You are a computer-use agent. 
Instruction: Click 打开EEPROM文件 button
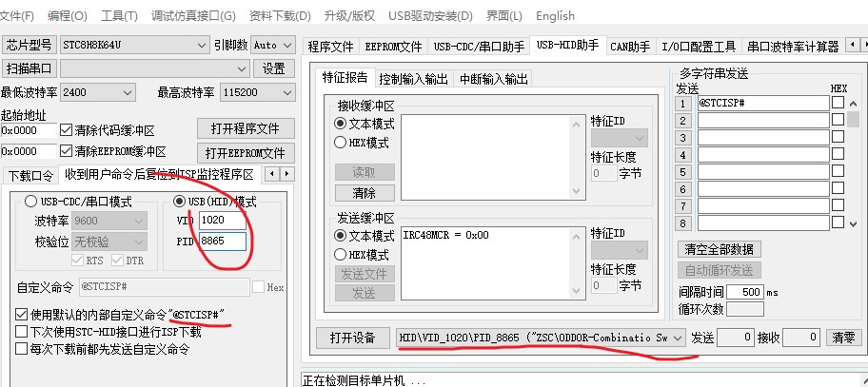click(x=246, y=152)
